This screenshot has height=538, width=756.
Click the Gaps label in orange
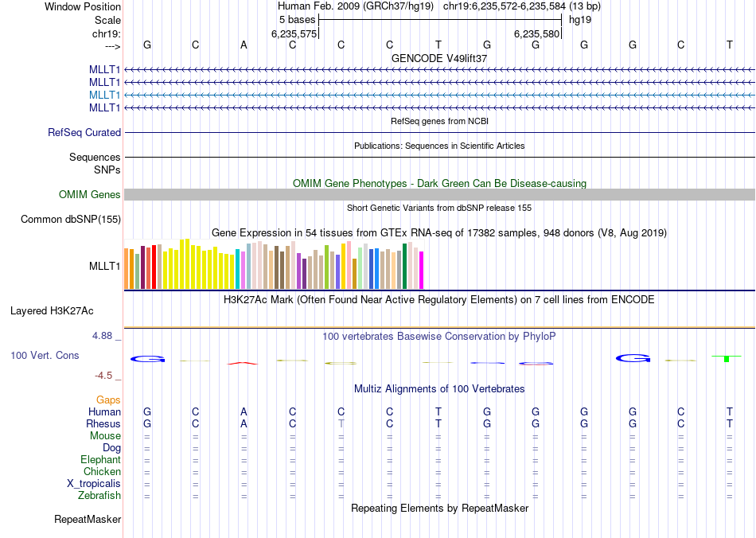(x=108, y=400)
